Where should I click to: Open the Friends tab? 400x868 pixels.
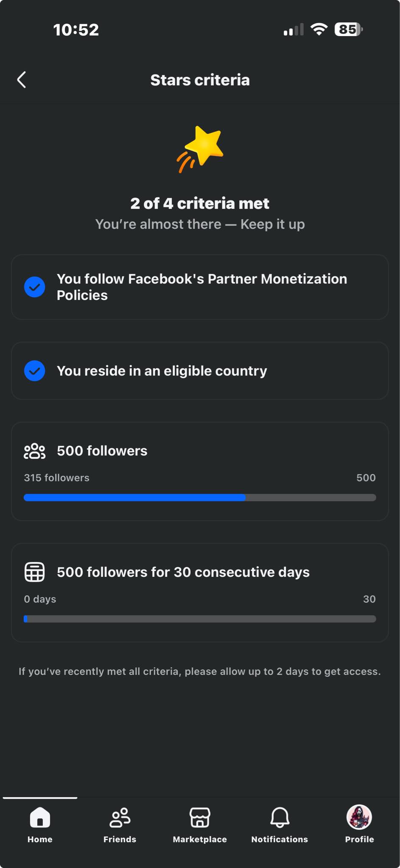(x=120, y=825)
